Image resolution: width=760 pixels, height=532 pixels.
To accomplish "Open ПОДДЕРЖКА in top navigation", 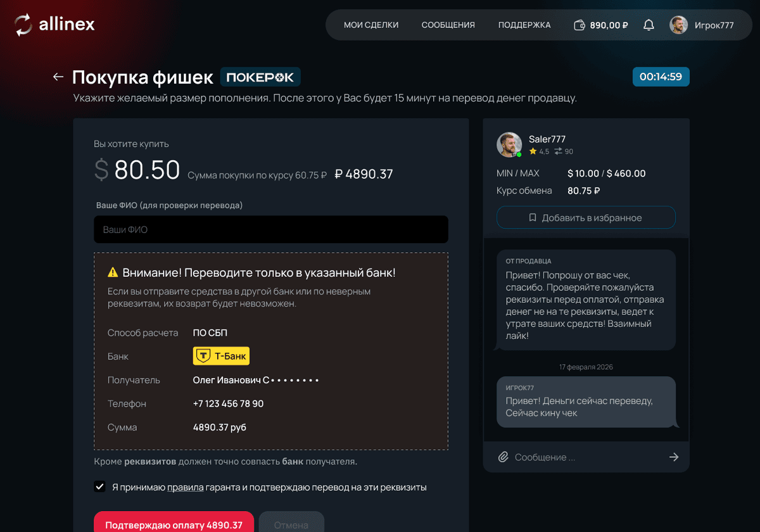I will point(524,25).
